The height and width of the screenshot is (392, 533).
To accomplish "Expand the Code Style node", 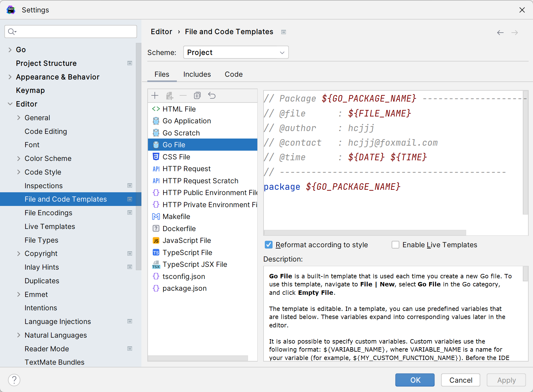I will point(19,172).
